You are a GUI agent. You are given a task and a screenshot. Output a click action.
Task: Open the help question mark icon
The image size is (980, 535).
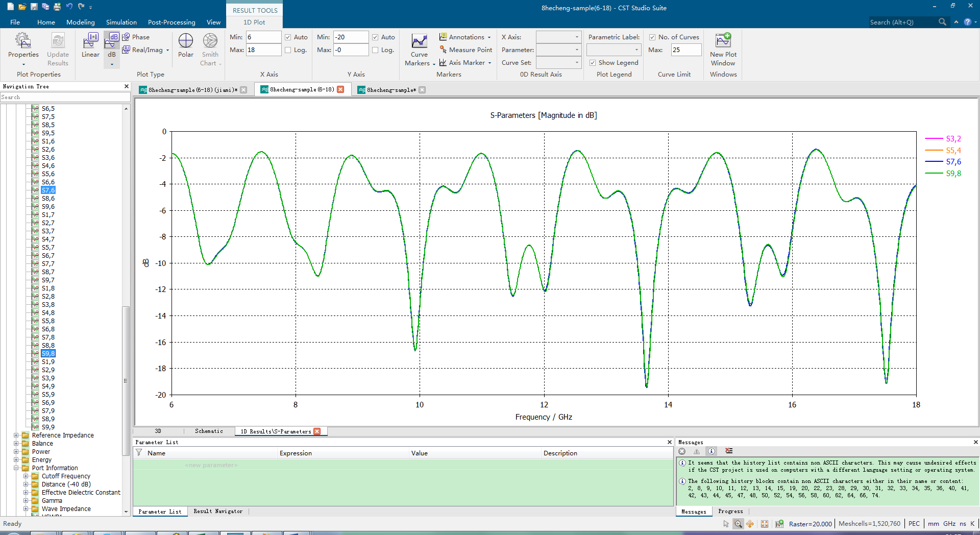coord(967,22)
